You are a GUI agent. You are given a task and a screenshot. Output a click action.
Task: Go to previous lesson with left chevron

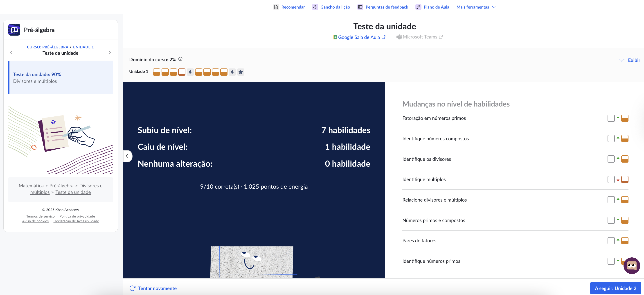(x=11, y=53)
